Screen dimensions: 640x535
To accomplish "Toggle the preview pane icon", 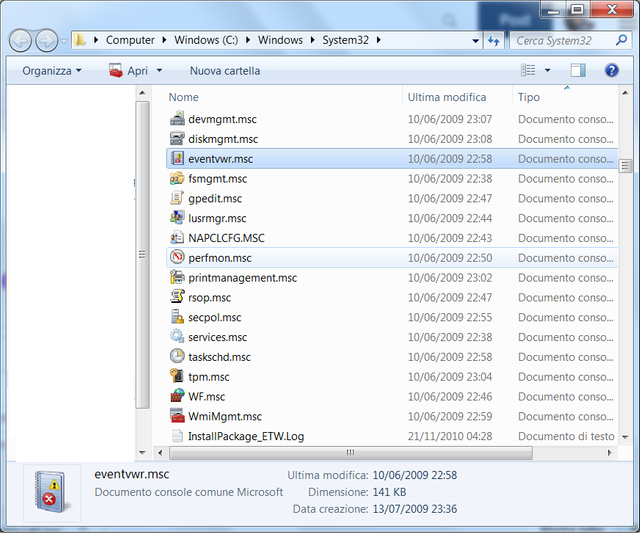I will 578,71.
